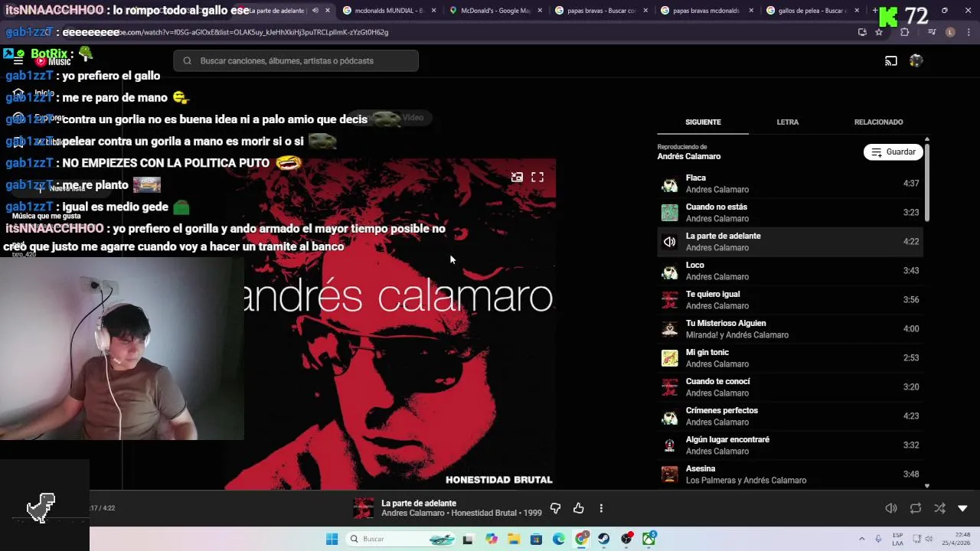This screenshot has height=551, width=980.
Task: Collapse the player page with down arrow
Action: (x=962, y=508)
